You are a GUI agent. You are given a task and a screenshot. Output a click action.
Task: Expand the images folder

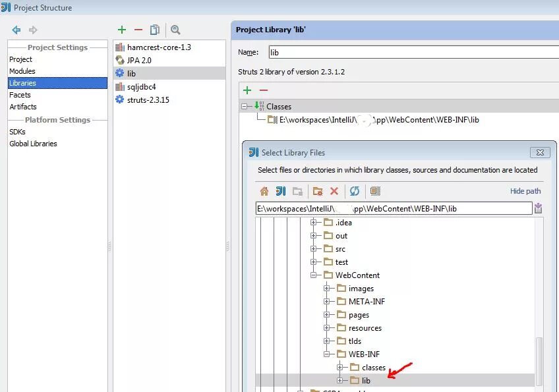[x=326, y=289]
